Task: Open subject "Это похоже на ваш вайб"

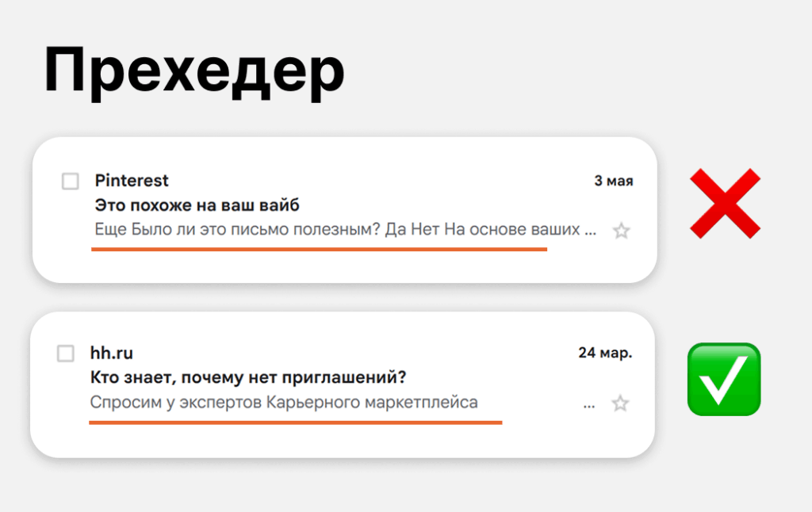Action: coord(197,205)
